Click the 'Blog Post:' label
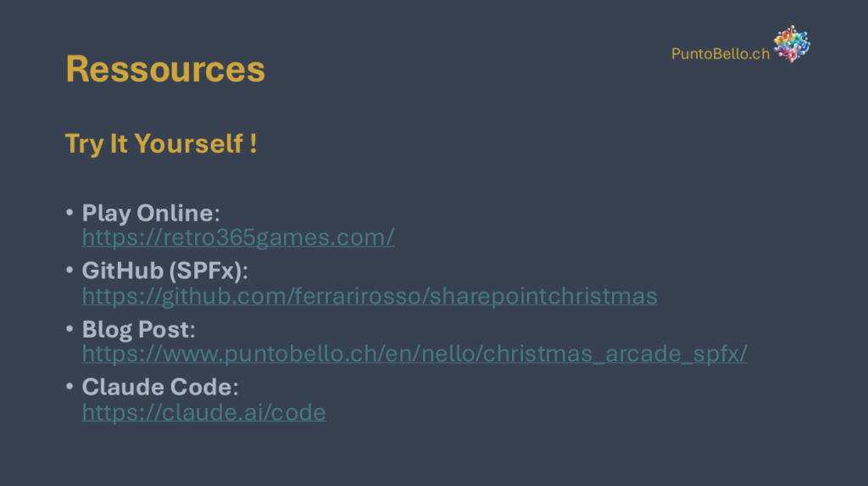 pos(138,329)
